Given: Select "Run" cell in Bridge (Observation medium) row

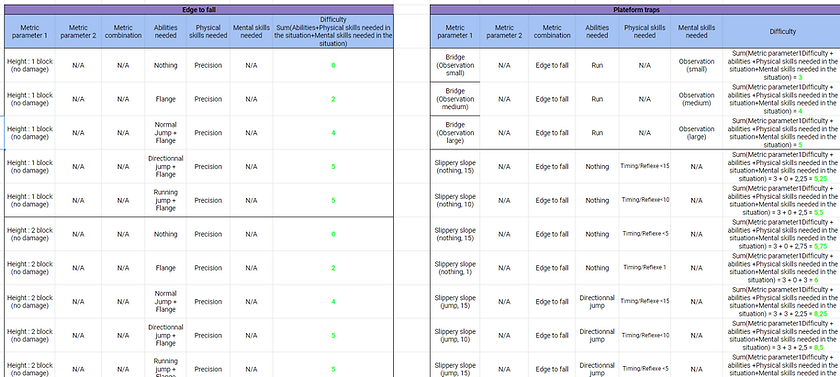Looking at the screenshot, I should 597,99.
